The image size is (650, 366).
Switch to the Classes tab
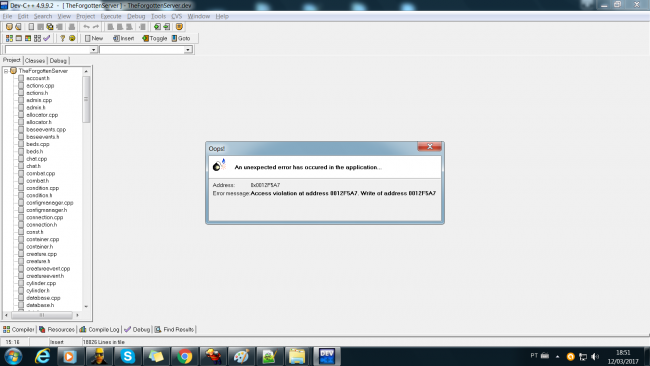[x=35, y=61]
